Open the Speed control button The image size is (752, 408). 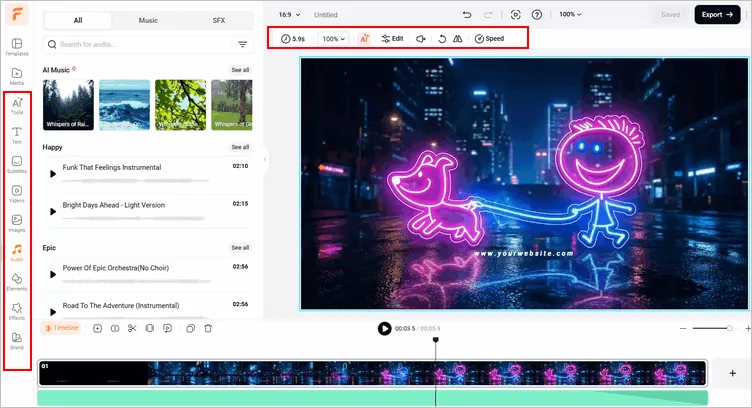click(x=489, y=39)
